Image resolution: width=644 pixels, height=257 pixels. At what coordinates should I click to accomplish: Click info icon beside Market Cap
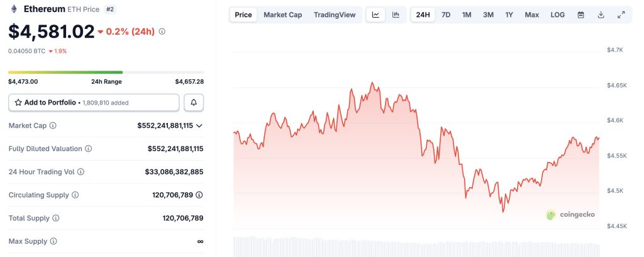[x=53, y=125]
